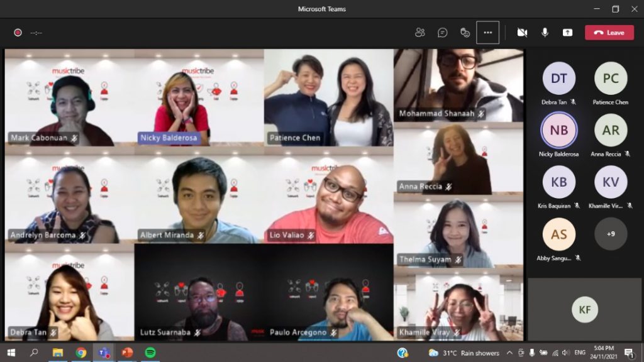Expand the +9 more participants overflow
Viewport: 644px width, 362px height.
pos(611,234)
